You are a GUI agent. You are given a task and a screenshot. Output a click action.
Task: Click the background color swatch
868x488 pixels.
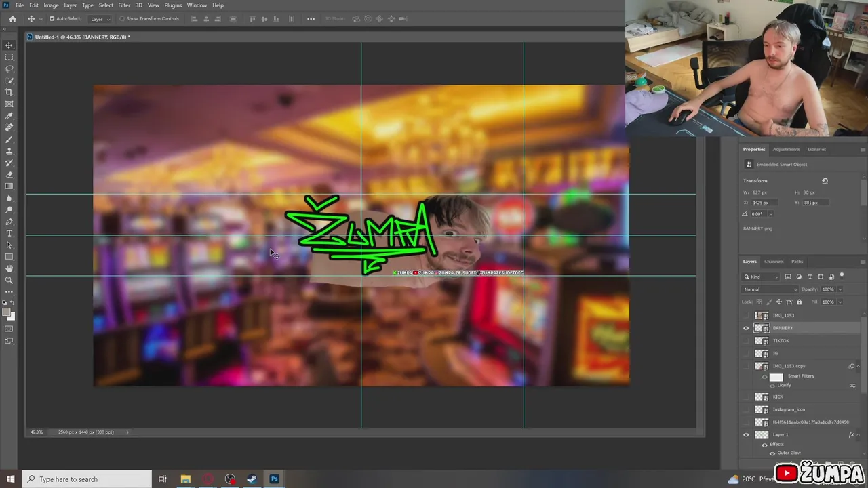(x=12, y=317)
